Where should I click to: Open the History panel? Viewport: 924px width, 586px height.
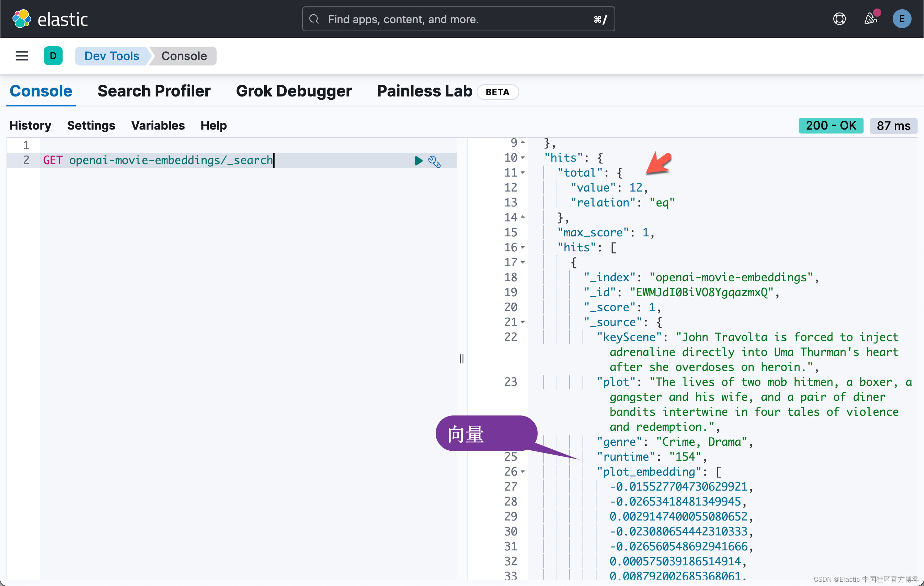tap(30, 125)
